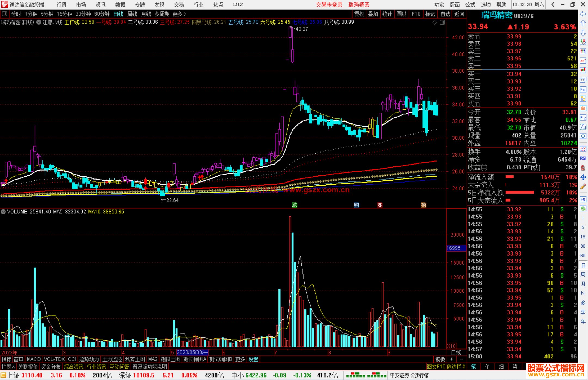Click the blue four-way move arrows icon

(583, 177)
